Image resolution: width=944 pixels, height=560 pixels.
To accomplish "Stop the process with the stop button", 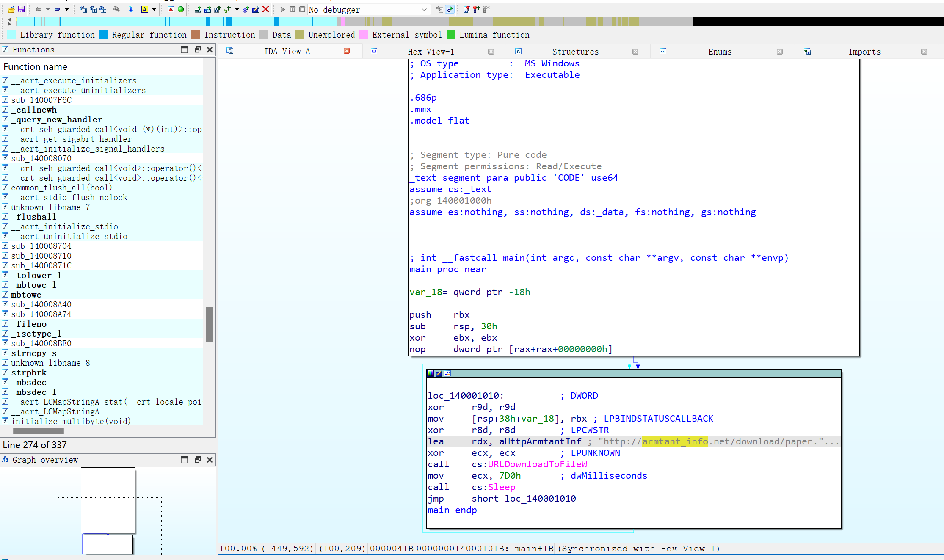I will pos(302,9).
